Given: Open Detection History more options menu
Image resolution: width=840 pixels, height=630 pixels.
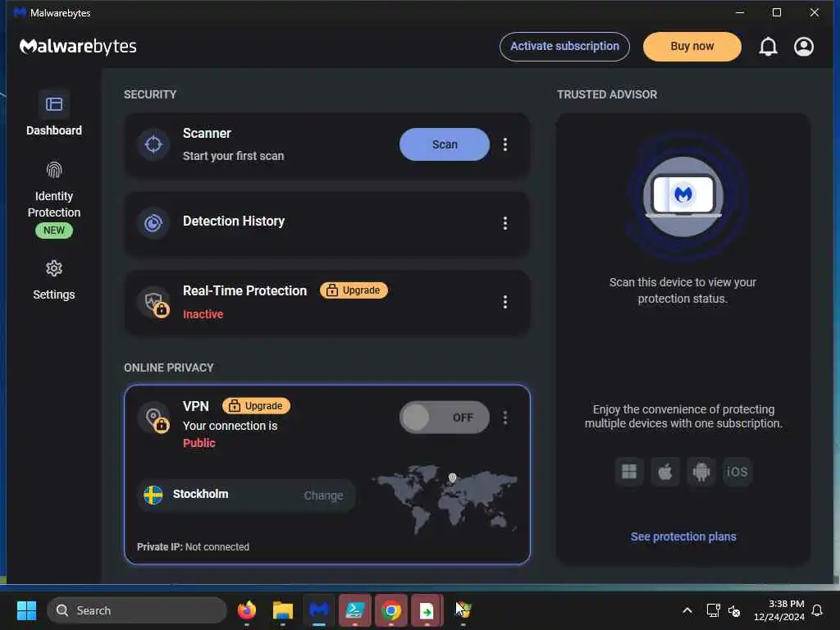Looking at the screenshot, I should point(504,223).
